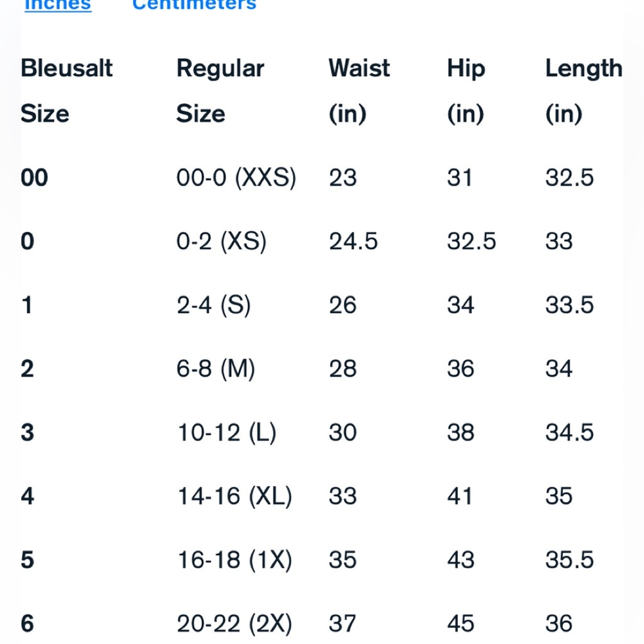The width and height of the screenshot is (644, 644).
Task: Click the 00-0 (XXS) regular size cell
Action: (x=236, y=178)
